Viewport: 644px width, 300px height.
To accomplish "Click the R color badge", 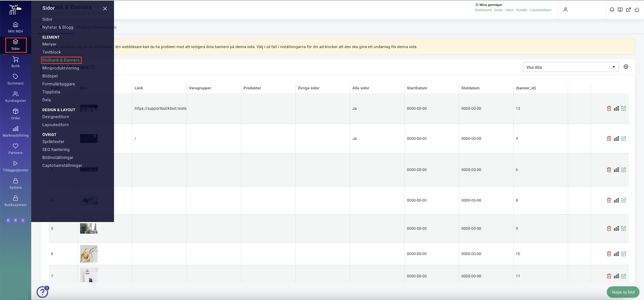I will [16, 220].
